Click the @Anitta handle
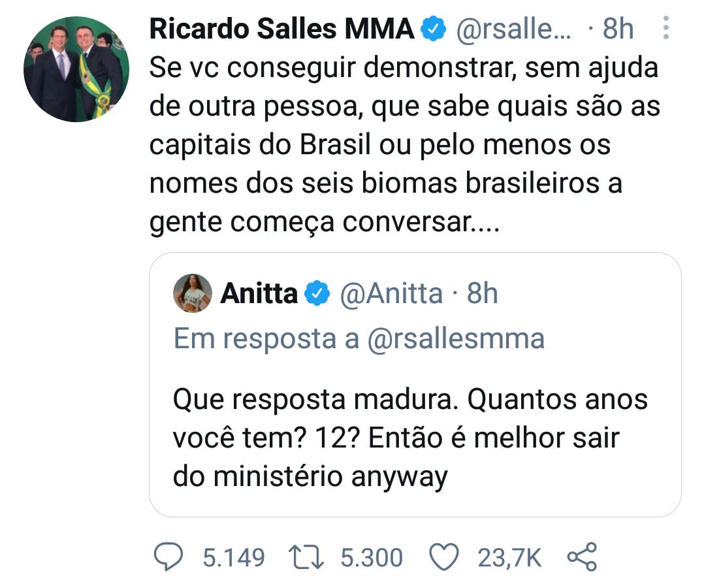Screen dimensions: 704x588 [392, 294]
